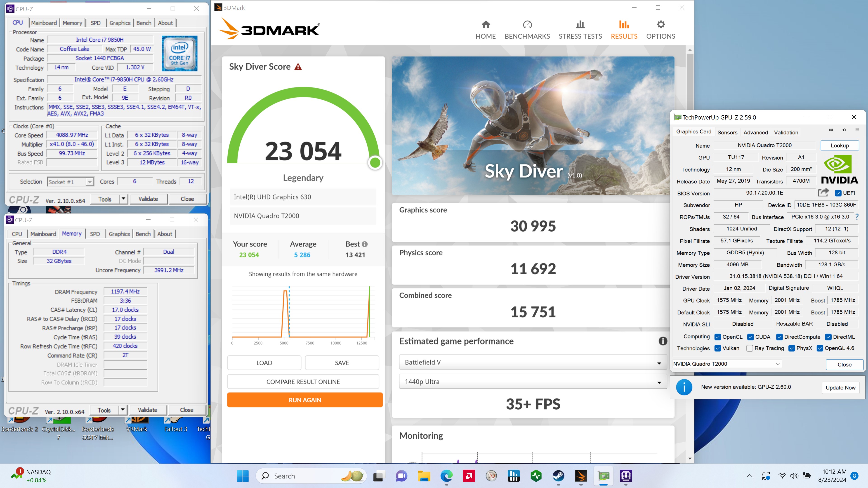Open the Advanced tab in GPU-Z
The image size is (868, 488).
click(x=755, y=132)
